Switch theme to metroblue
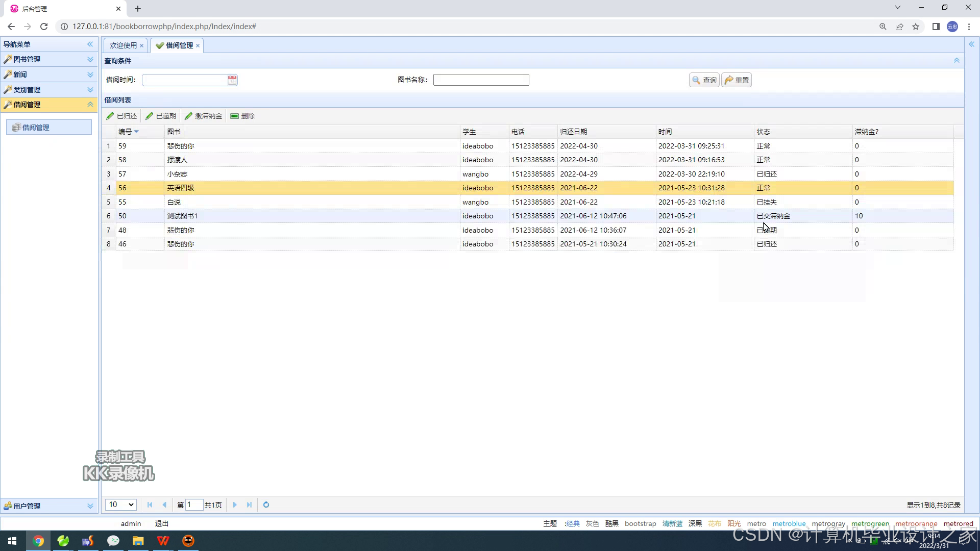980x551 pixels. 789,523
